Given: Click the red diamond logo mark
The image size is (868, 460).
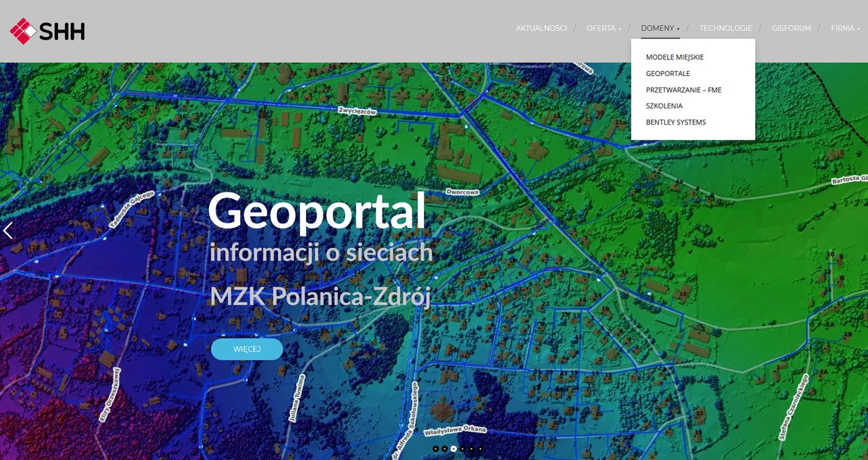Looking at the screenshot, I should coord(24,30).
